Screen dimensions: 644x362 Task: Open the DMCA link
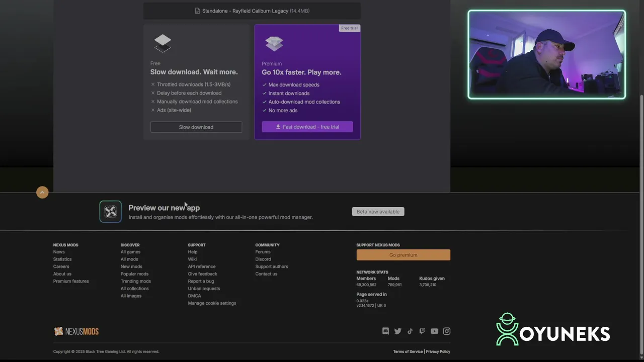click(x=194, y=296)
